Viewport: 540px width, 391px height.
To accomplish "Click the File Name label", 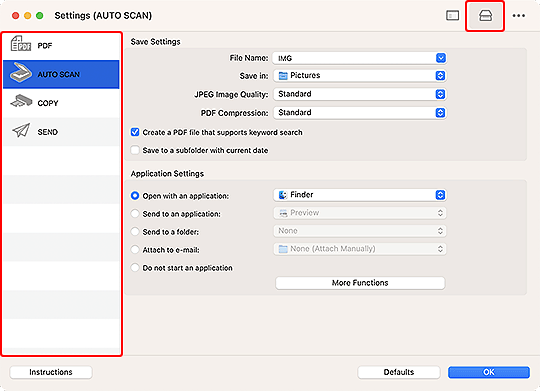I will point(249,58).
